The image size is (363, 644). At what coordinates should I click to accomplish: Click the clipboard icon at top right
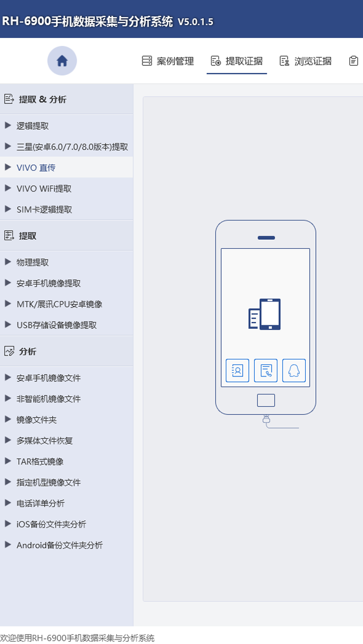click(353, 61)
